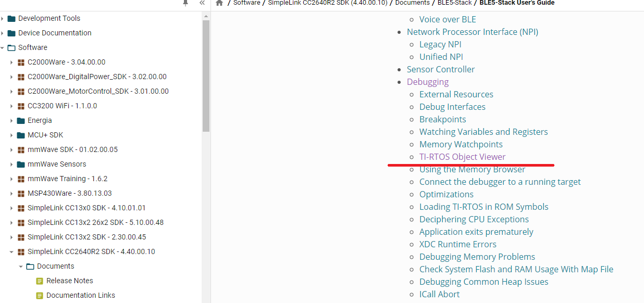Open the External Resources link
The height and width of the screenshot is (303, 644).
tap(456, 94)
